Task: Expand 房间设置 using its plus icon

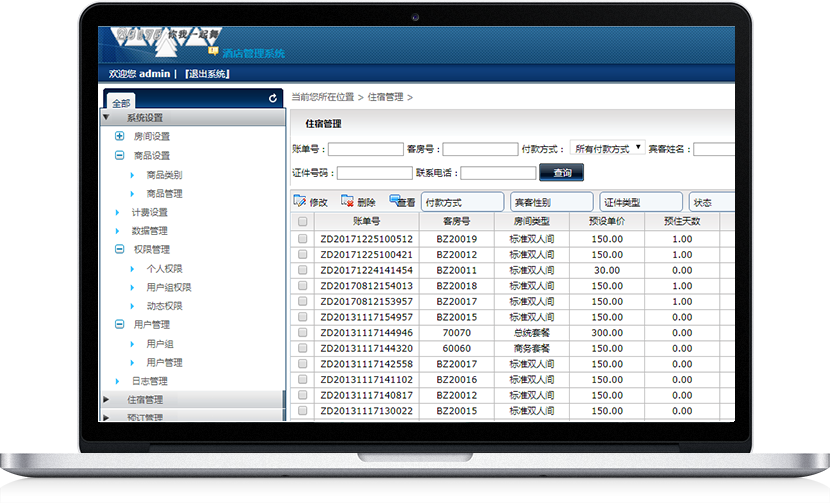Action: [120, 136]
